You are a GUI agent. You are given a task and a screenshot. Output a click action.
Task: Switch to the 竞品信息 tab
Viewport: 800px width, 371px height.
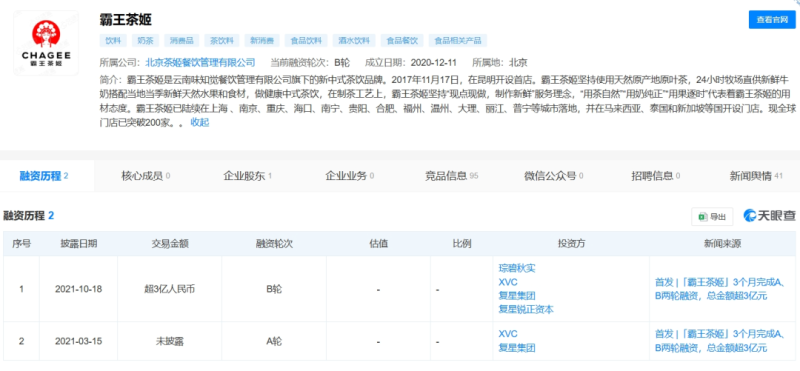tap(452, 176)
